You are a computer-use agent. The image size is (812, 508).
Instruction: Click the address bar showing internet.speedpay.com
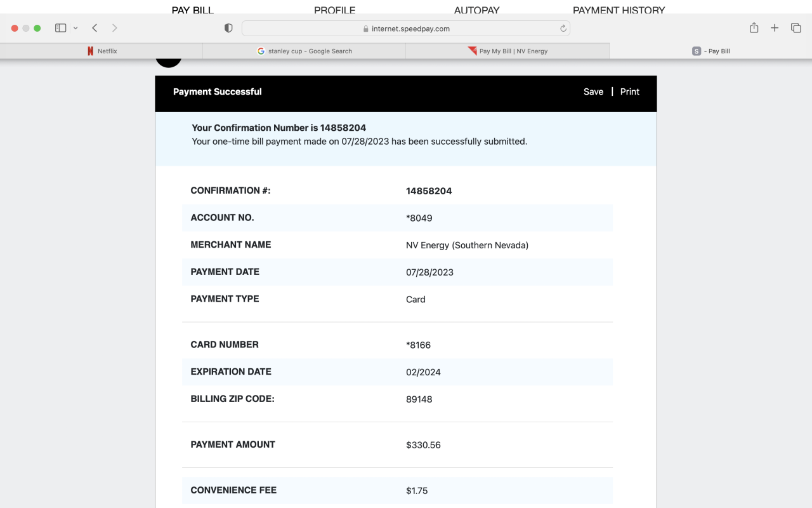pyautogui.click(x=406, y=29)
